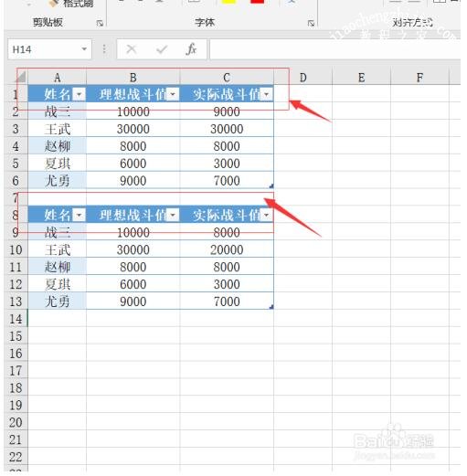Select column E header
The width and height of the screenshot is (467, 476).
[x=361, y=78]
